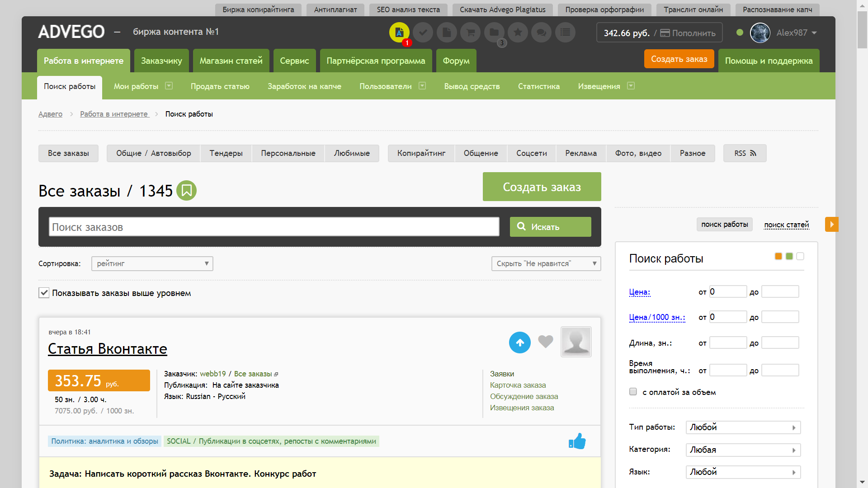Switch to the Заказчику tab
Image resolution: width=868 pixels, height=488 pixels.
coord(161,61)
